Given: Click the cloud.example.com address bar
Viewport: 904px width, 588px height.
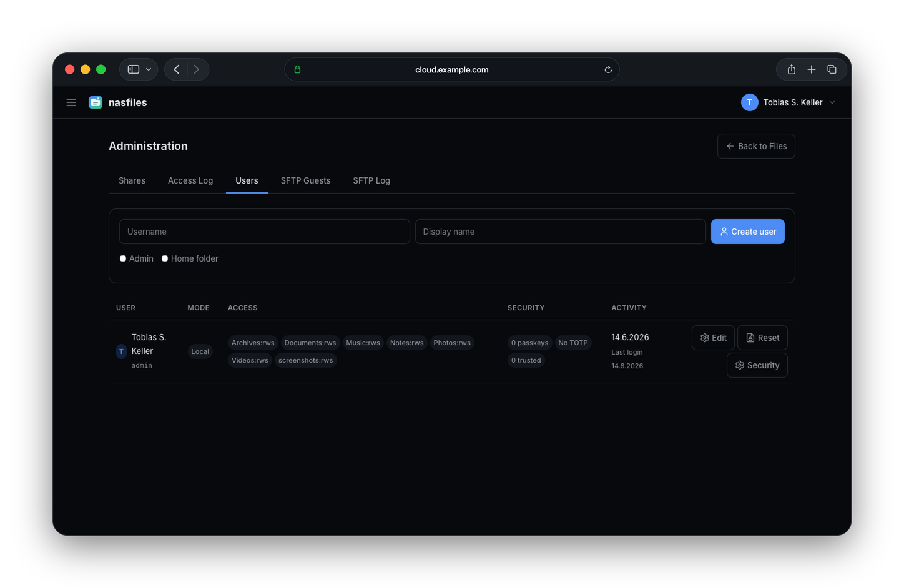Looking at the screenshot, I should point(451,69).
